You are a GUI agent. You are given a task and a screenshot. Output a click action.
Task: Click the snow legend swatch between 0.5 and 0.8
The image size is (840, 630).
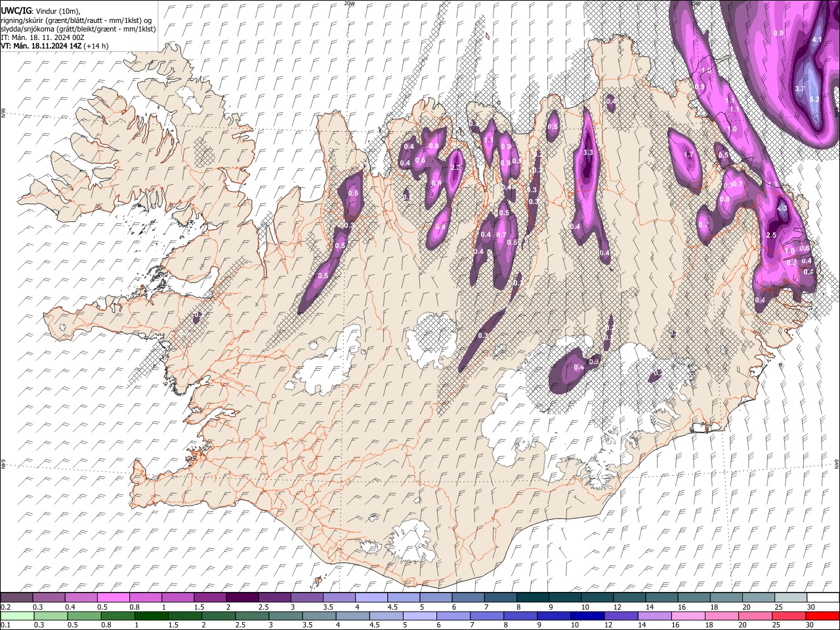coord(113,597)
